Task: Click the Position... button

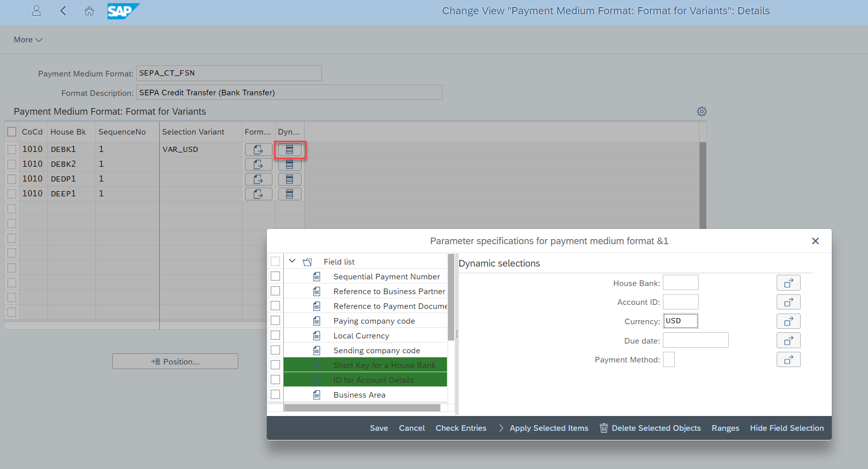Action: point(175,361)
